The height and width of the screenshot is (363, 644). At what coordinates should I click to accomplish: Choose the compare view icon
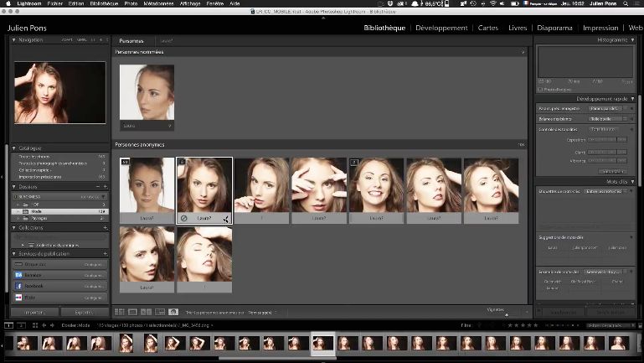146,312
